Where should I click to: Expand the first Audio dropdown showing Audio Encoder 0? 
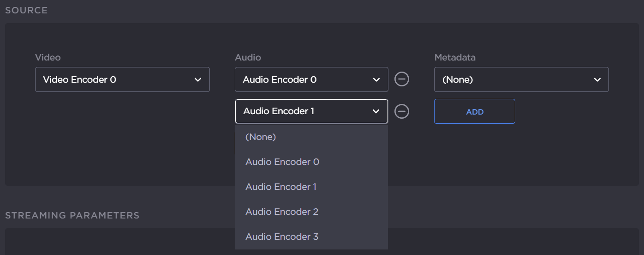pos(311,79)
